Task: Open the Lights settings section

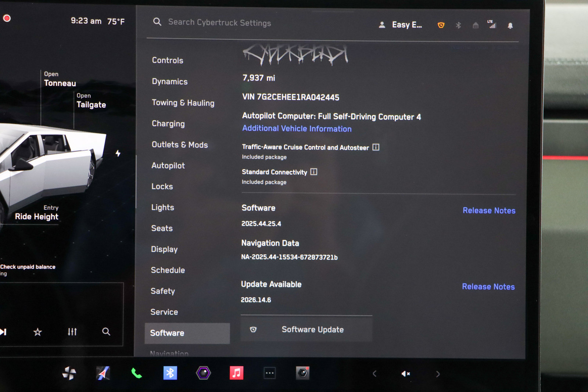Action: coord(162,208)
